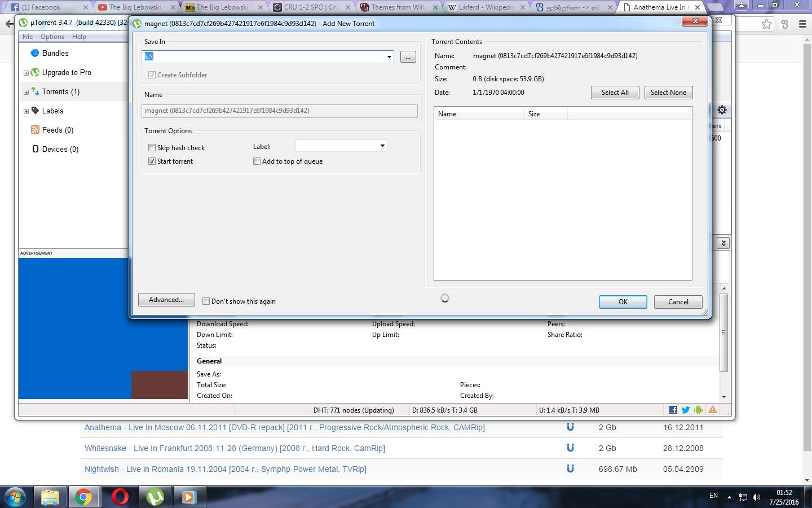The image size is (812, 508).
Task: Enable Add to top of queue
Action: pos(257,161)
